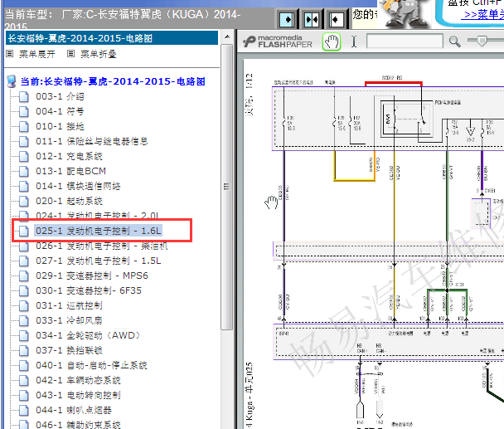This screenshot has height=429, width=504.
Task: Open 042-1 车辆动态系统
Action: click(78, 380)
